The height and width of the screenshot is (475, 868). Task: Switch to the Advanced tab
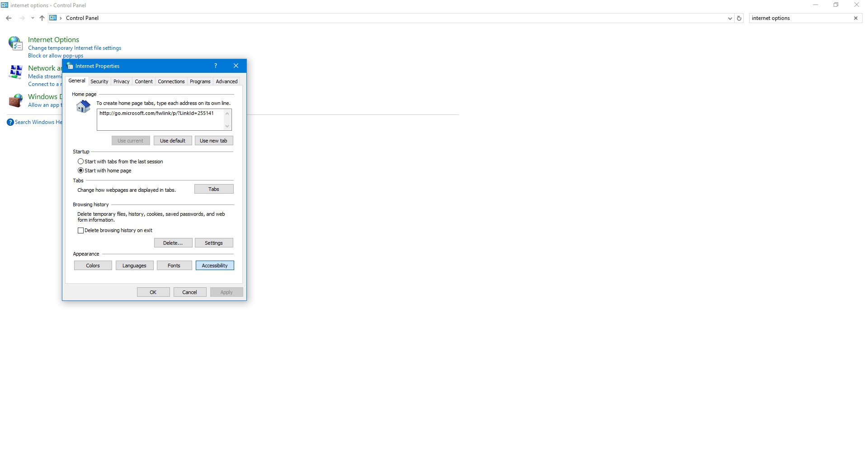point(226,81)
